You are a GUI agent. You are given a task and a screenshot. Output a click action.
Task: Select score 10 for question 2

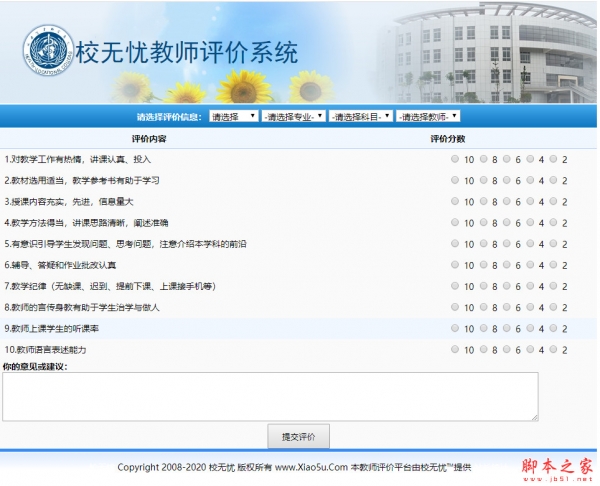(x=455, y=180)
